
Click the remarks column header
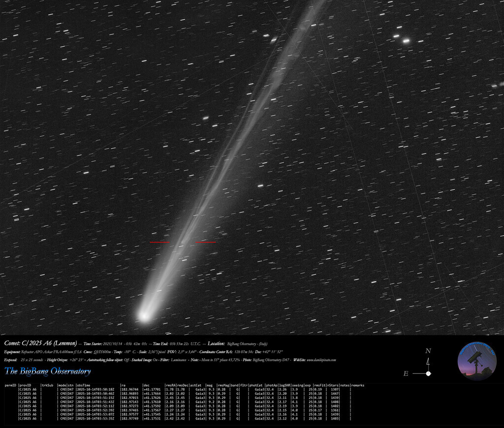[x=357, y=385]
